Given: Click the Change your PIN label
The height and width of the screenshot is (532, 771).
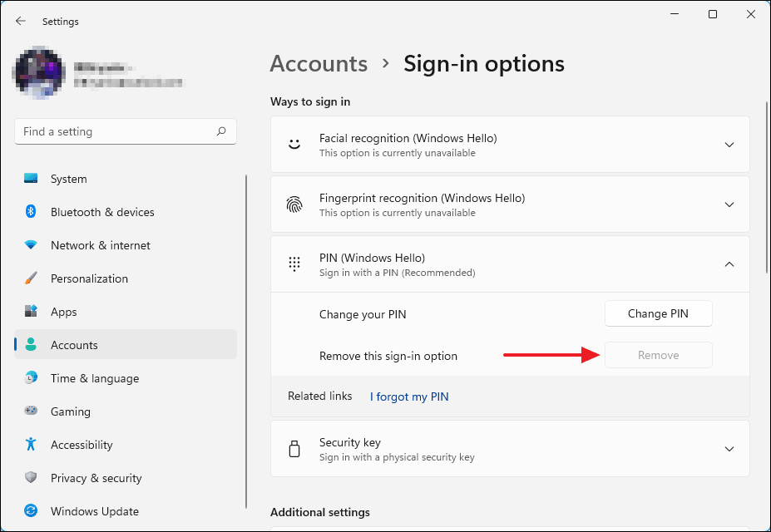Looking at the screenshot, I should click(x=363, y=314).
